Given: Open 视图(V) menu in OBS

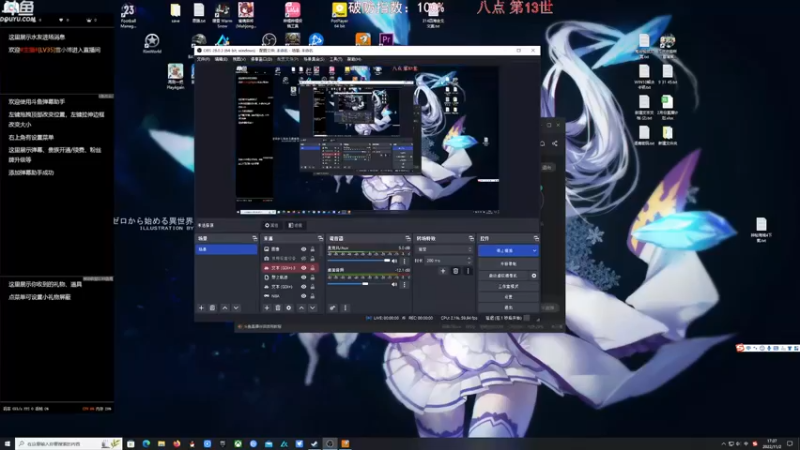Looking at the screenshot, I should (239, 59).
